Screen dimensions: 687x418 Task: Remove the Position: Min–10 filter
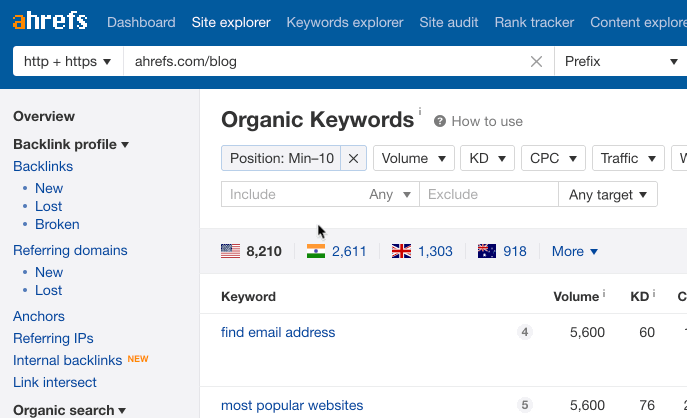coord(353,158)
